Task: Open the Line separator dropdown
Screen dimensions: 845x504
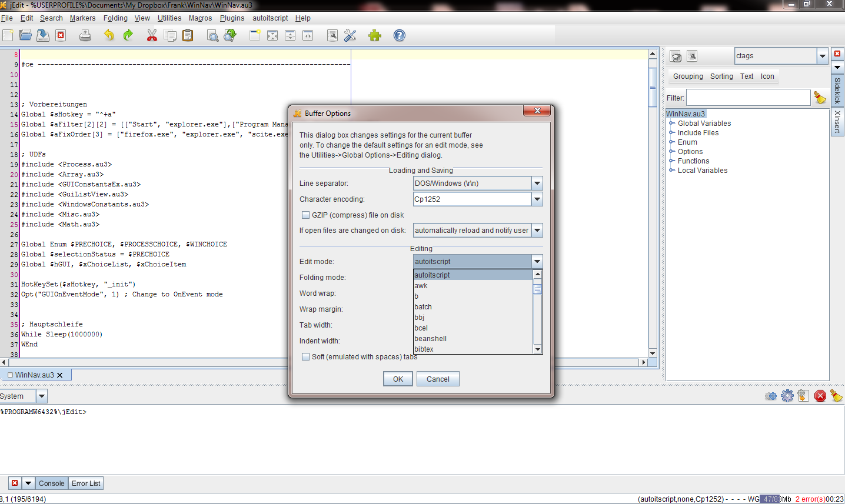Action: point(537,183)
